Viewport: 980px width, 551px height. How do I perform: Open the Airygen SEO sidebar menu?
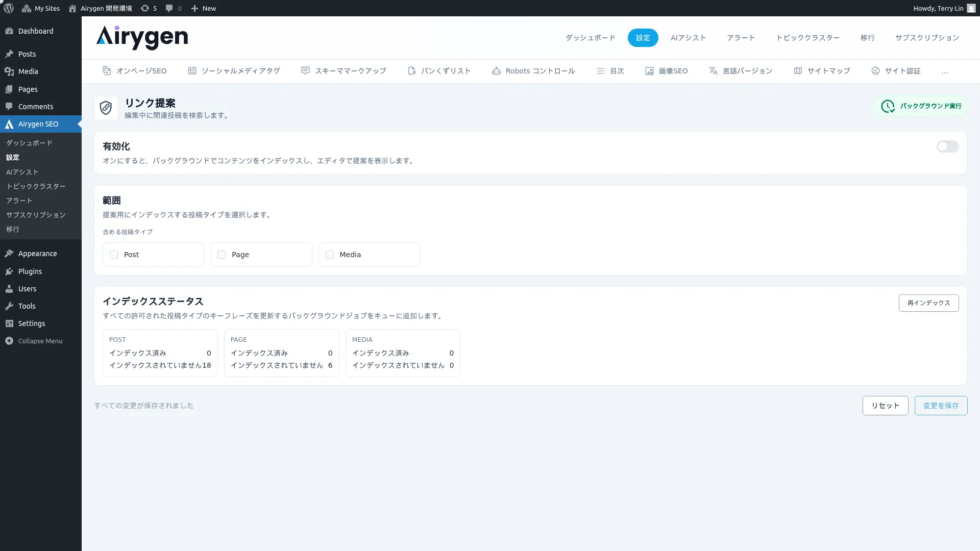tap(41, 124)
